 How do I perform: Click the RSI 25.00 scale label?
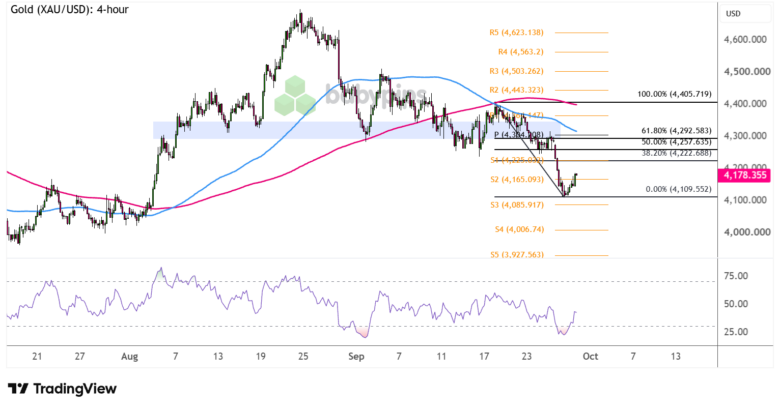click(736, 331)
